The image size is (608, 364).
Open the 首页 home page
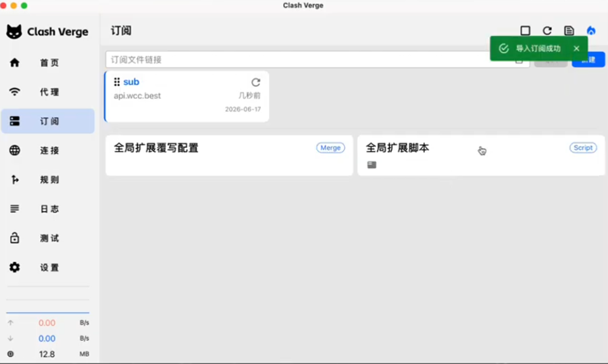[48, 63]
